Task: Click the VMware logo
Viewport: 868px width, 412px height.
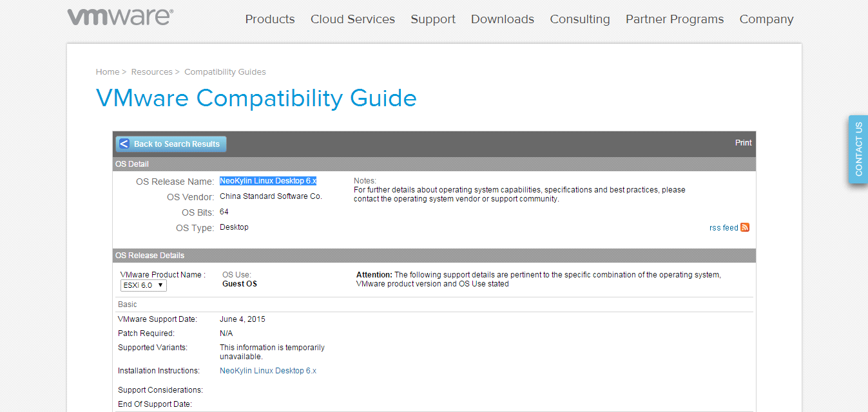Action: [x=121, y=17]
